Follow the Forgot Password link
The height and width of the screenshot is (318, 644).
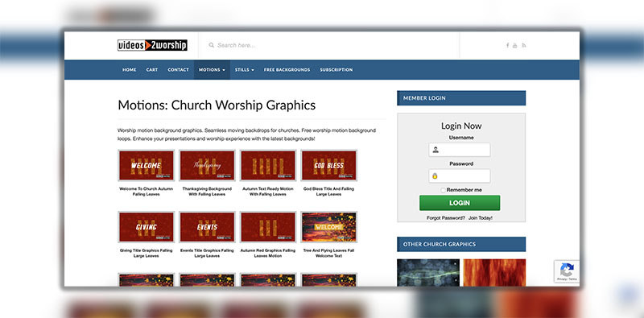coord(446,218)
